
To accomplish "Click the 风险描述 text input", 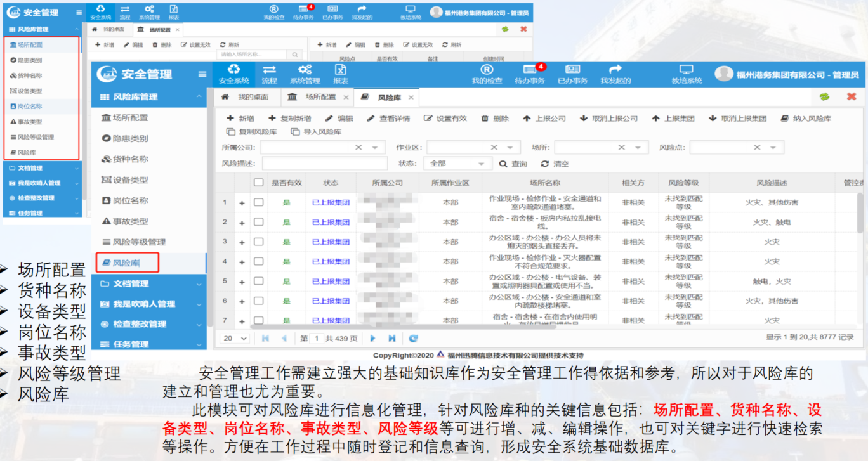I will point(324,164).
